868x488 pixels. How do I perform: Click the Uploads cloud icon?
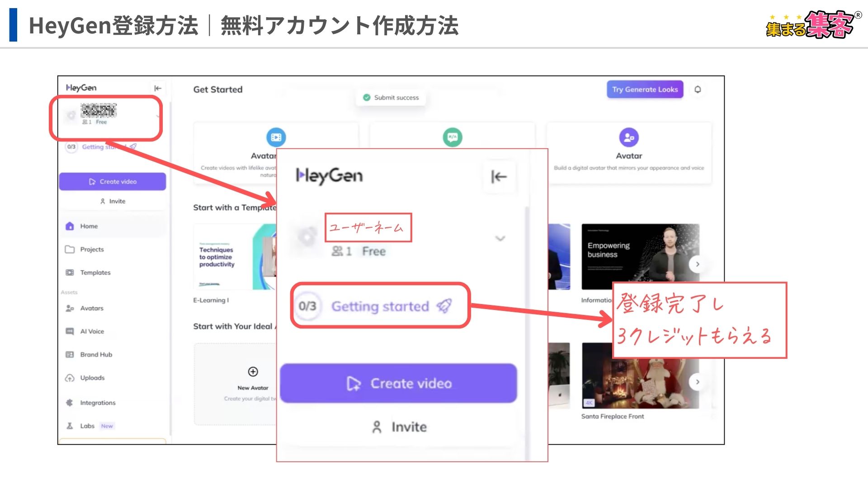point(70,378)
